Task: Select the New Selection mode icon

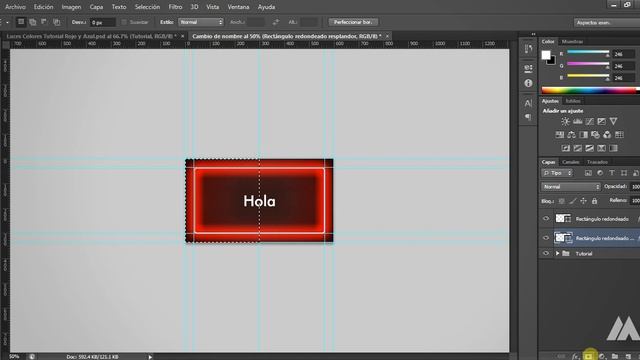Action: click(21, 22)
